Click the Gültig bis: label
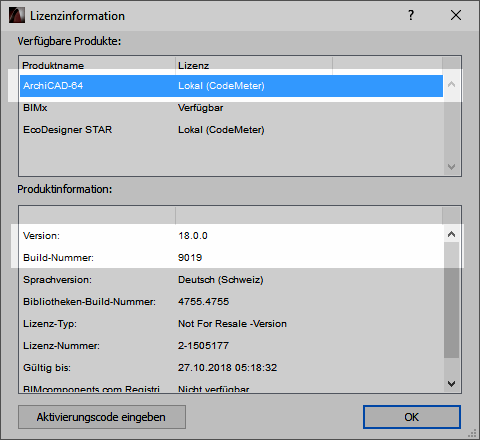The width and height of the screenshot is (480, 440). click(x=47, y=368)
